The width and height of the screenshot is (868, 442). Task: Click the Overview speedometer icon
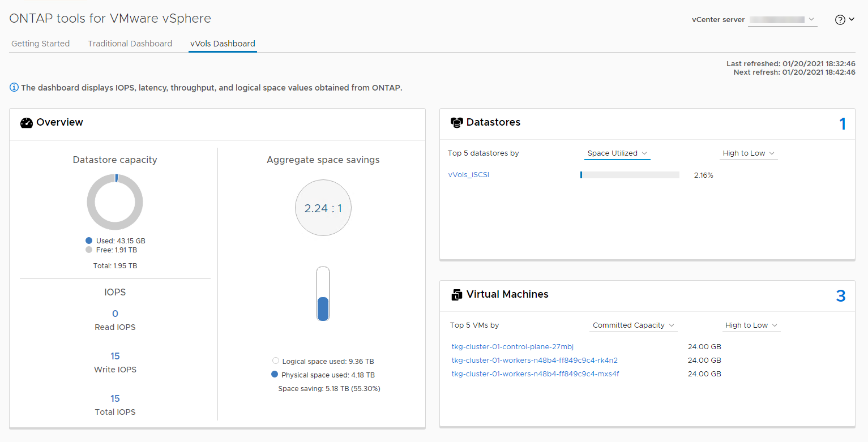coord(27,123)
